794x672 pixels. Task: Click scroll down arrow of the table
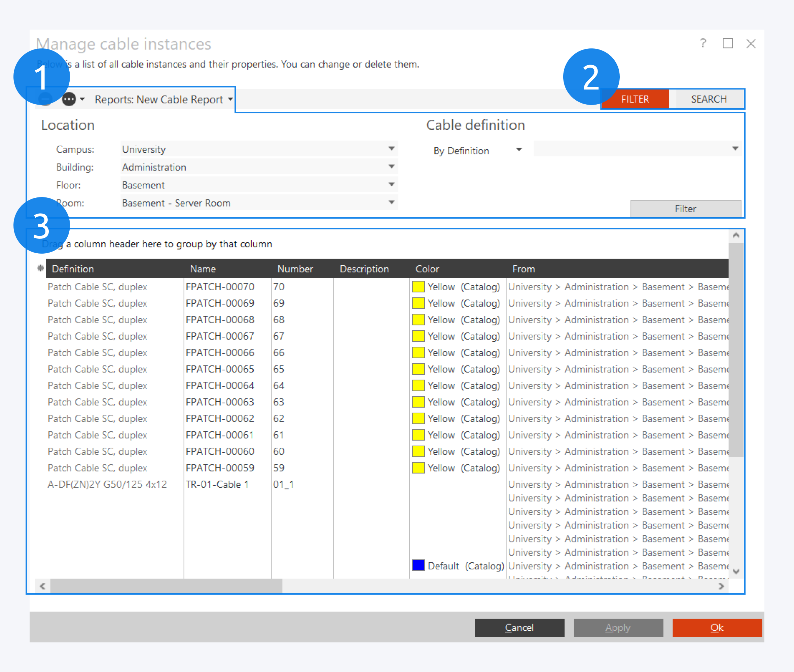pyautogui.click(x=736, y=571)
